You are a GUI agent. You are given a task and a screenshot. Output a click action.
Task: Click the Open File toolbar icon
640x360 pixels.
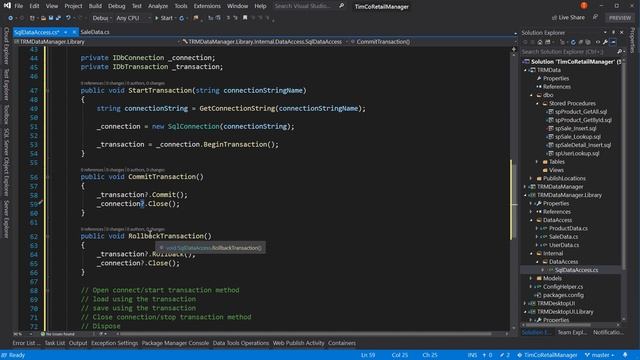tap(43, 18)
